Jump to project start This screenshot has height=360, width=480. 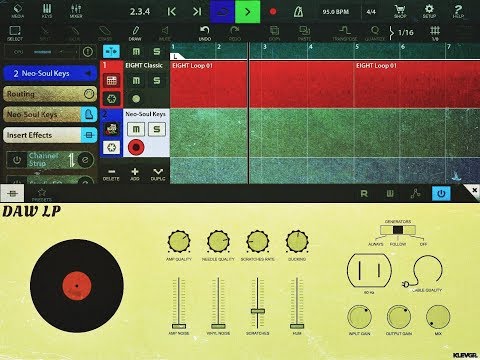coord(171,12)
